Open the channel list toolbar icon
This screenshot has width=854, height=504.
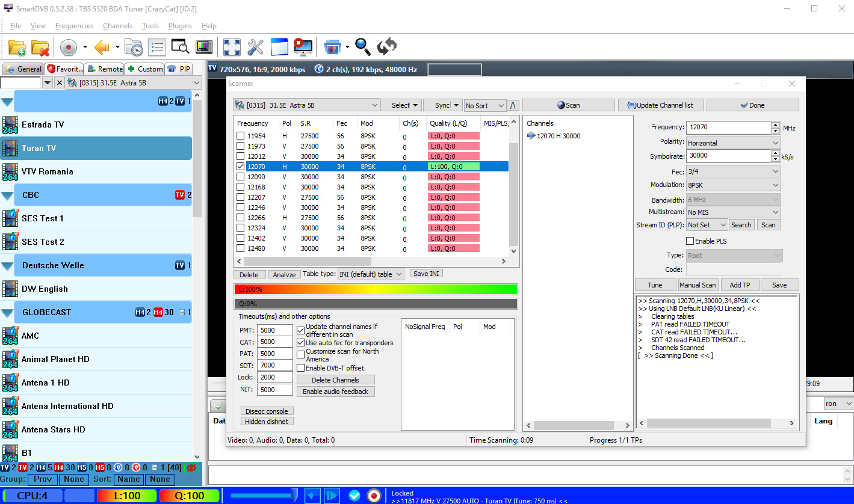coord(157,47)
